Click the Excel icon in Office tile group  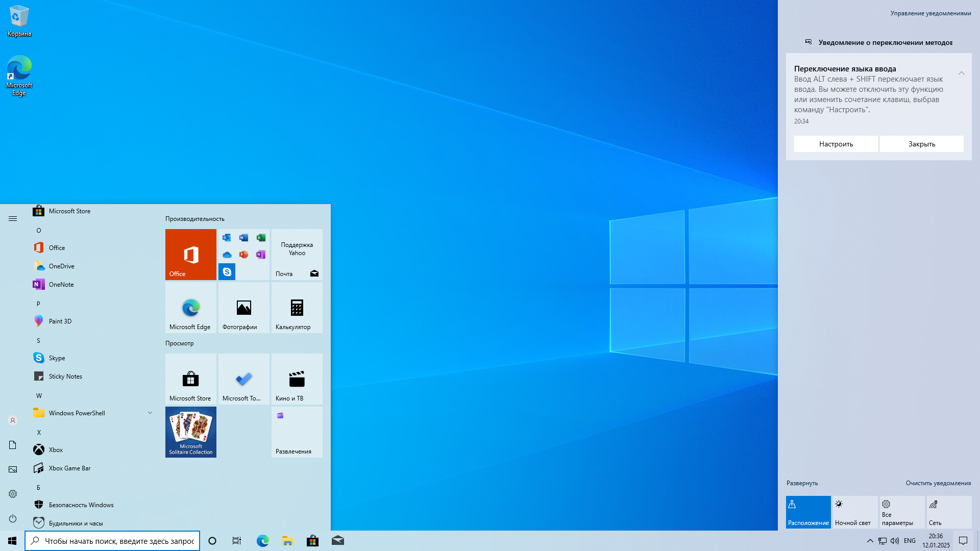[x=261, y=238]
